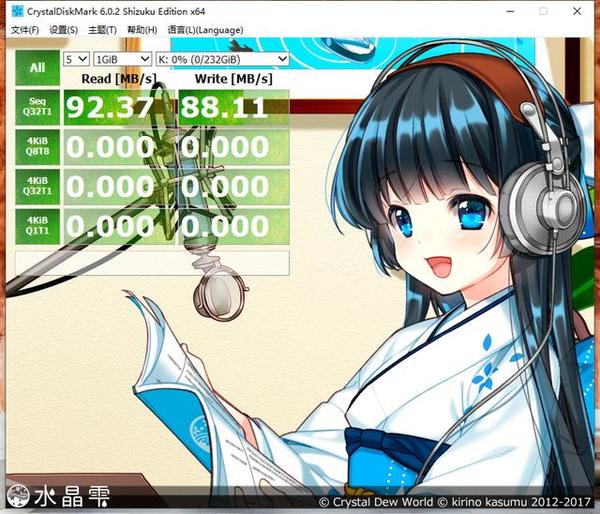This screenshot has height=514, width=600.
Task: Click the CrystalDiskMark title bar app icon
Action: [x=17, y=11]
